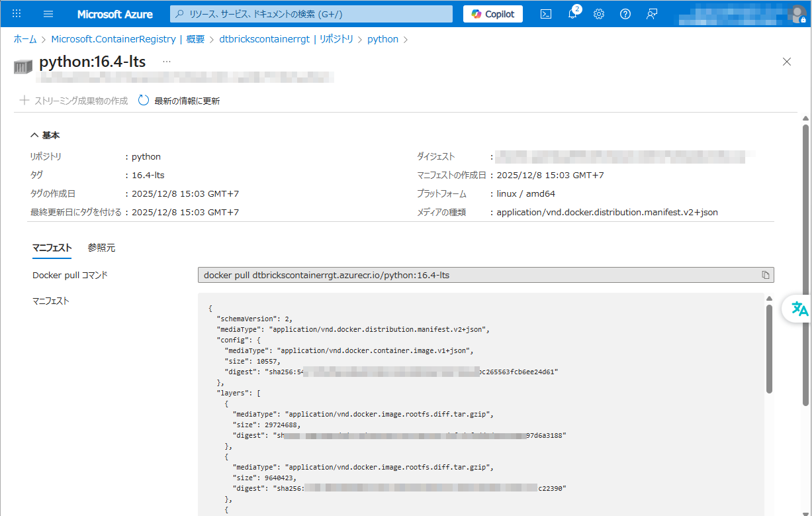812x516 pixels.
Task: Open the Azure services grid icon
Action: [17, 14]
